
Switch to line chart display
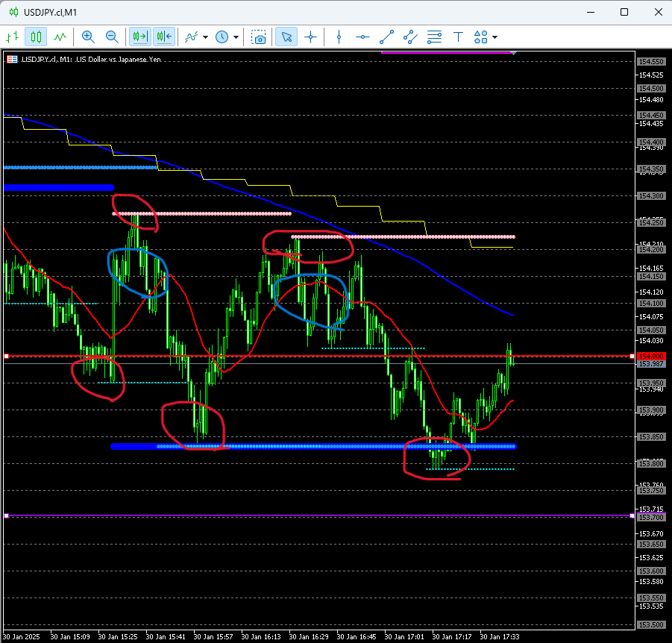[60, 37]
